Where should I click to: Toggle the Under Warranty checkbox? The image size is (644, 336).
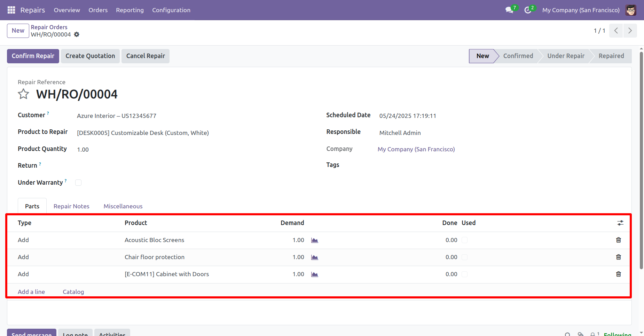tap(78, 183)
